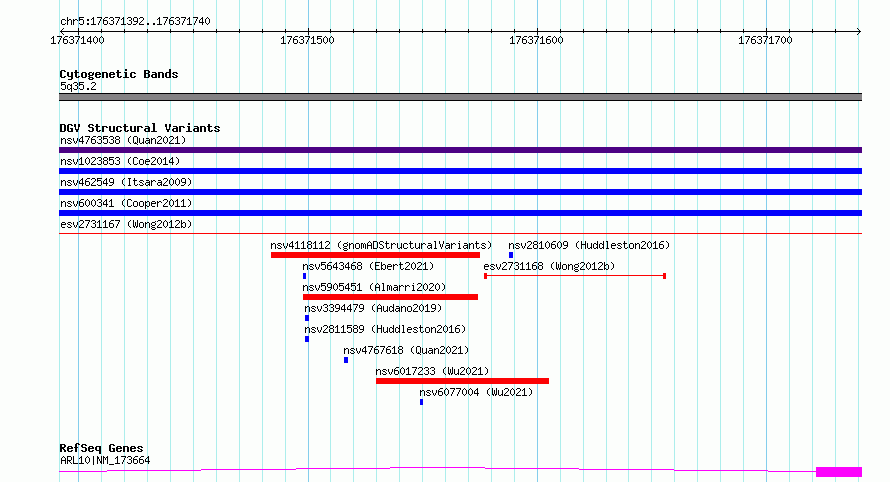This screenshot has width=890, height=482.
Task: Click the ARL10|NM_173664 gene label
Action: point(105,460)
